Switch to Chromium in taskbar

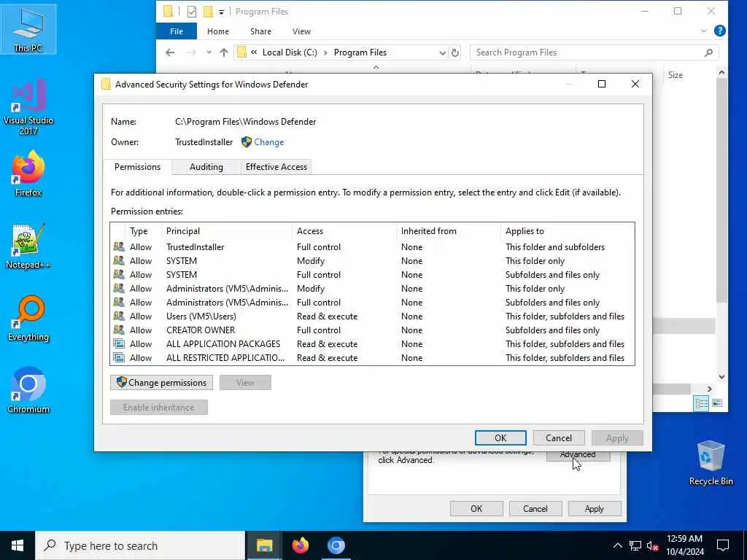pyautogui.click(x=336, y=545)
